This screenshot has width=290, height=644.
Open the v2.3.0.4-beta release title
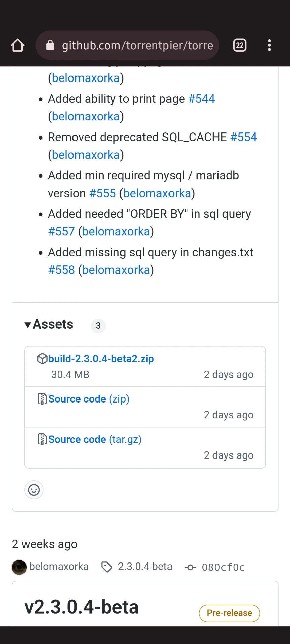[82, 607]
